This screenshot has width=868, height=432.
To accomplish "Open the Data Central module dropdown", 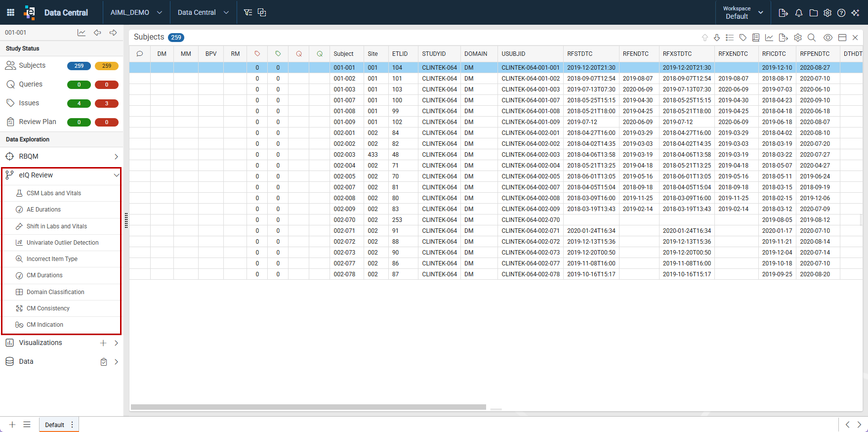I will [x=203, y=12].
